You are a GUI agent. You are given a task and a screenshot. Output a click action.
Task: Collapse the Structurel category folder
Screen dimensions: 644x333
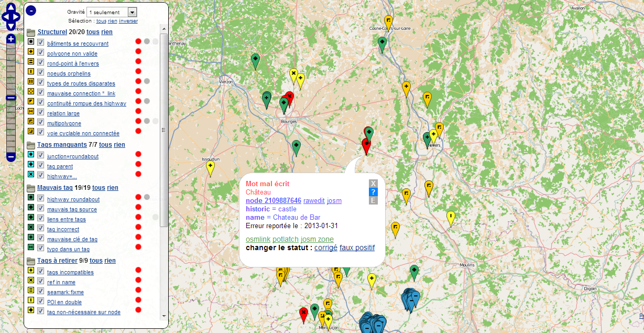point(31,33)
